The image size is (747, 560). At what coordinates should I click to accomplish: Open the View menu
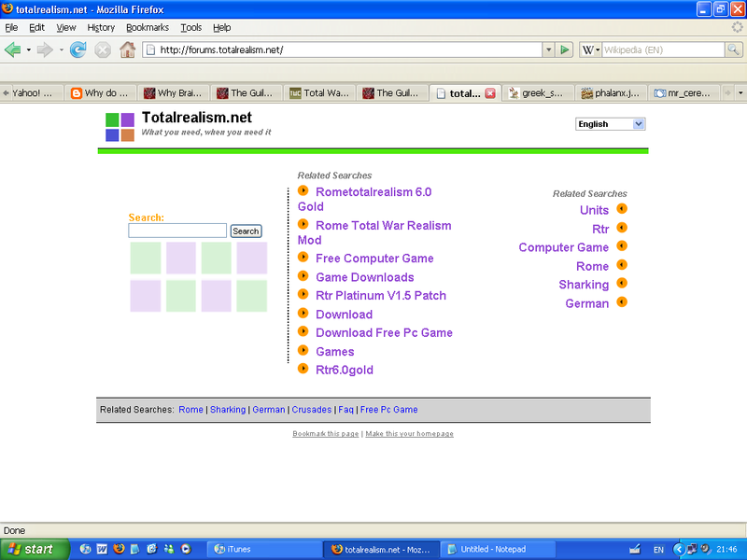click(x=65, y=28)
